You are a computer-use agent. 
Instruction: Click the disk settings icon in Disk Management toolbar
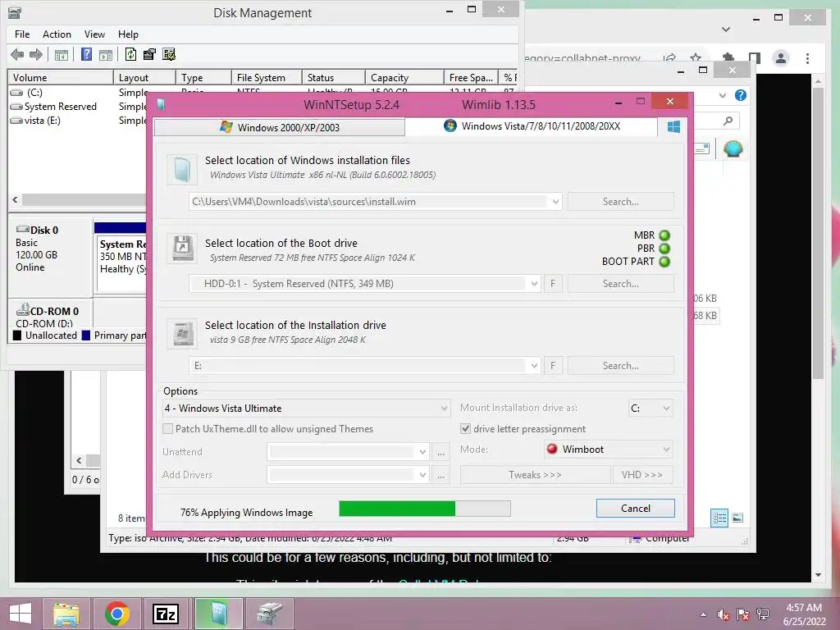coord(169,54)
